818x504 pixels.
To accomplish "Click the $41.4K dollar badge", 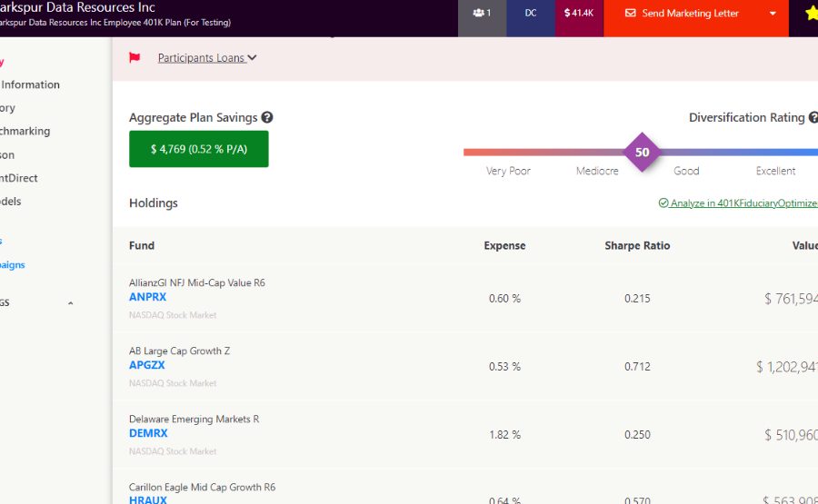I will point(579,14).
